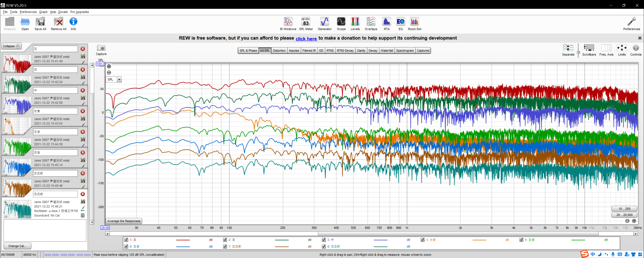Collapse the measurements panel
The image size is (644, 258).
11,46
